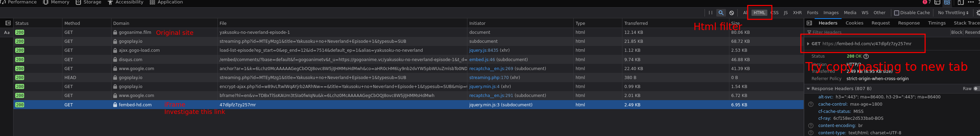Learn more about status 200 OK

point(866,56)
